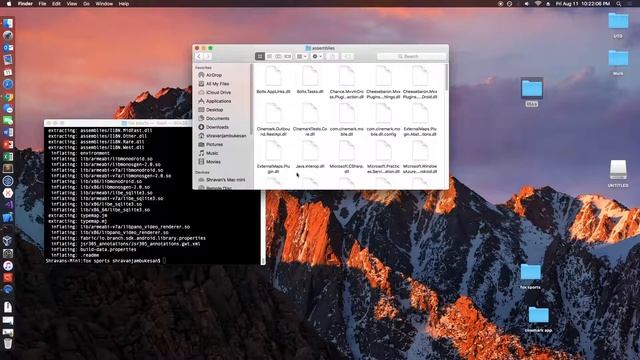The height and width of the screenshot is (360, 640).
Task: Select the Cinemark.Outbound.RestApi.dll file
Action: coord(273,119)
